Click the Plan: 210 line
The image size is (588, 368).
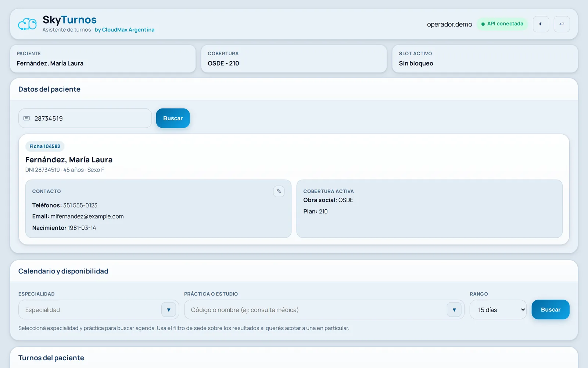tap(315, 211)
